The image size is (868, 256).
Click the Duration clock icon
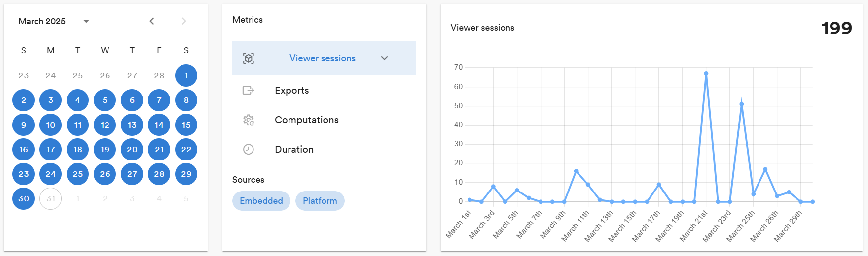coord(249,149)
